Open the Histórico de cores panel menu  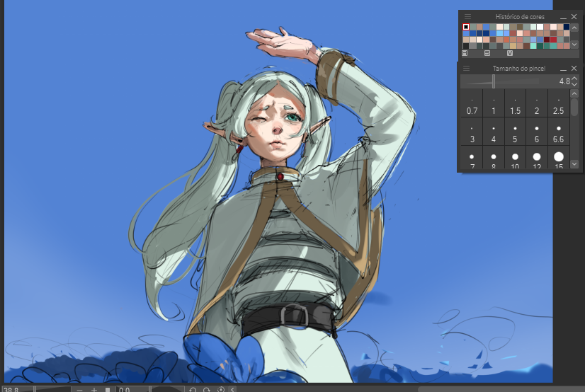tap(467, 17)
